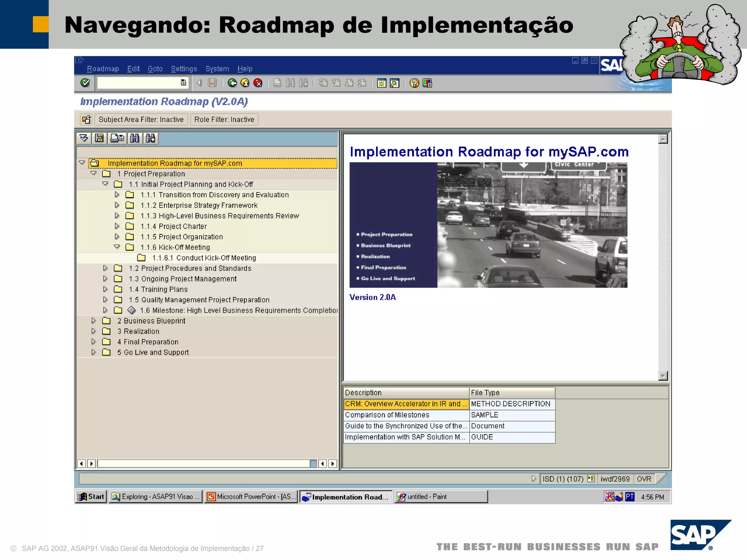Click the right pane scroll-up arrow
Screen dimensions: 747x560
[663, 139]
